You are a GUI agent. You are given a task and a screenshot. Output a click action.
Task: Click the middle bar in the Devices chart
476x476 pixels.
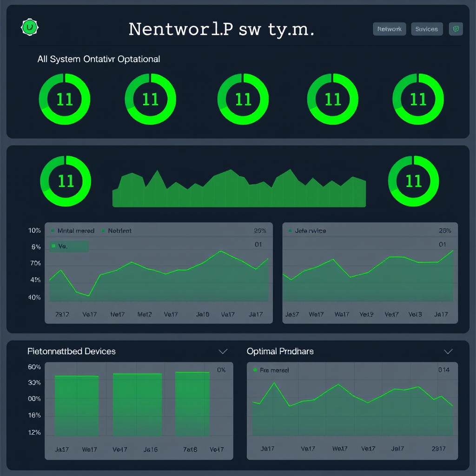coord(137,405)
